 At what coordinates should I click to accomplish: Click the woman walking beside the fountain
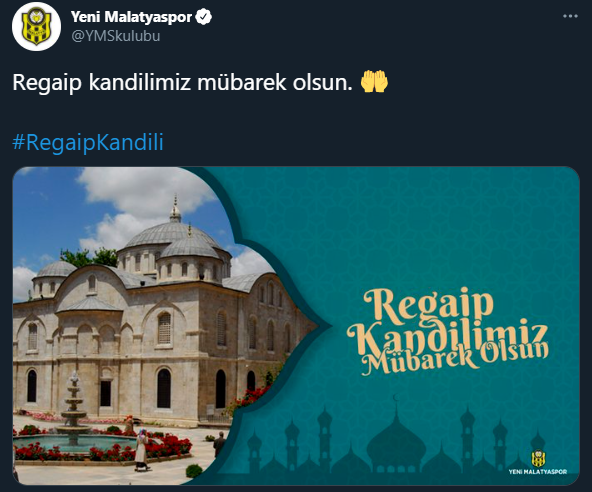click(x=142, y=449)
